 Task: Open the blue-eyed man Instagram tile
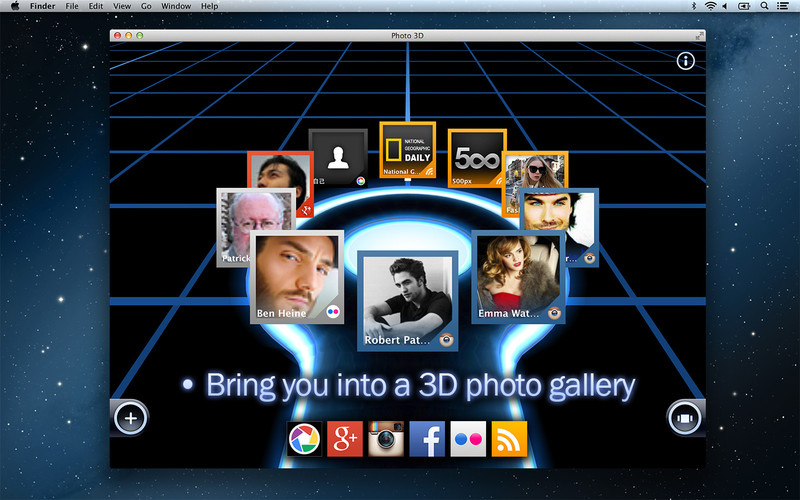559,212
